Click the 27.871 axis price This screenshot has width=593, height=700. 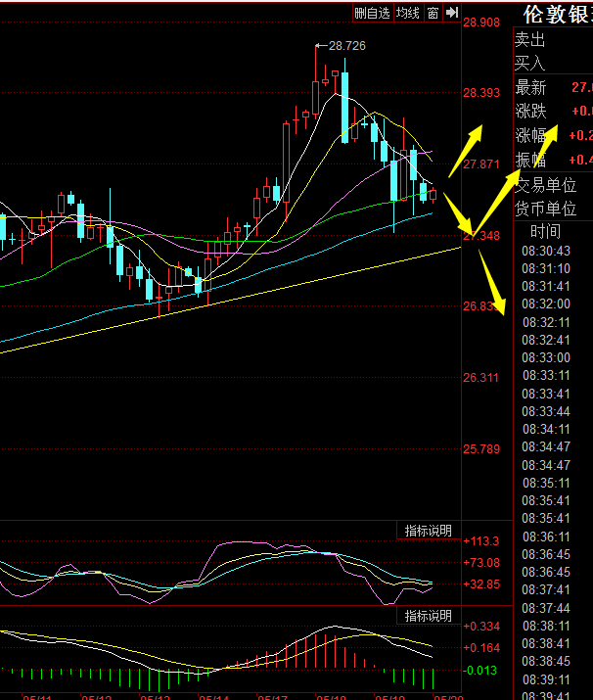[x=481, y=164]
